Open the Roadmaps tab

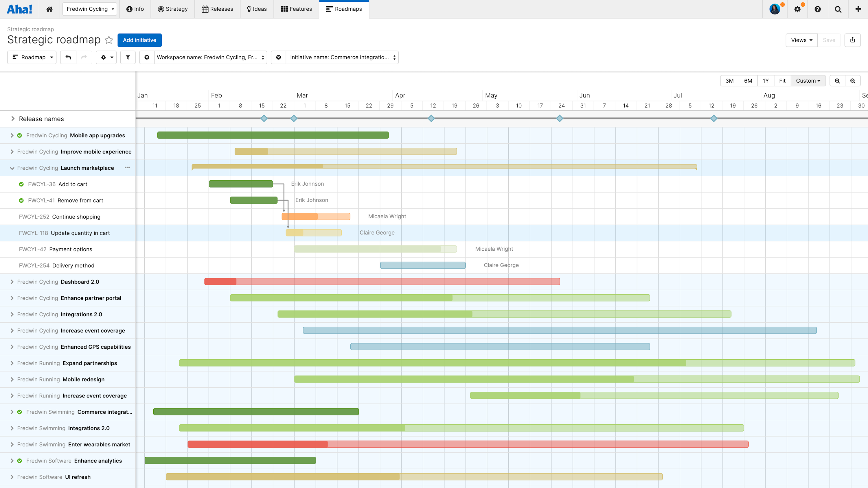pos(344,9)
